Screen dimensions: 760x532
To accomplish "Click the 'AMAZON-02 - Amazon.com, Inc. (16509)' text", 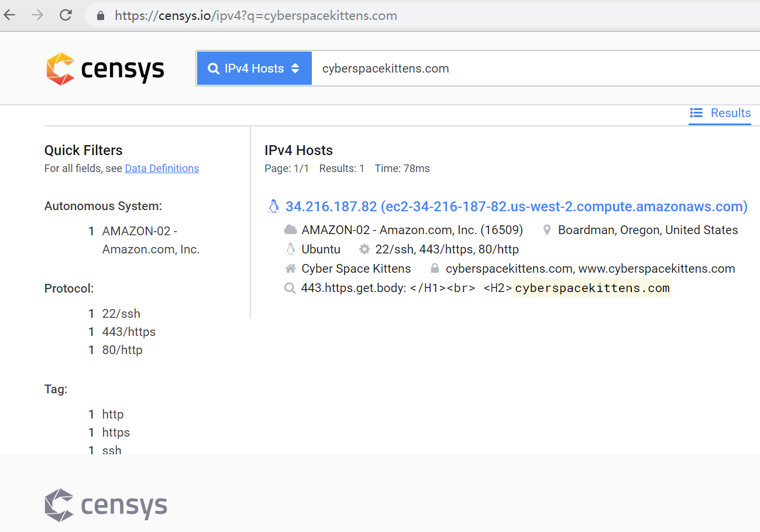I will click(x=412, y=230).
